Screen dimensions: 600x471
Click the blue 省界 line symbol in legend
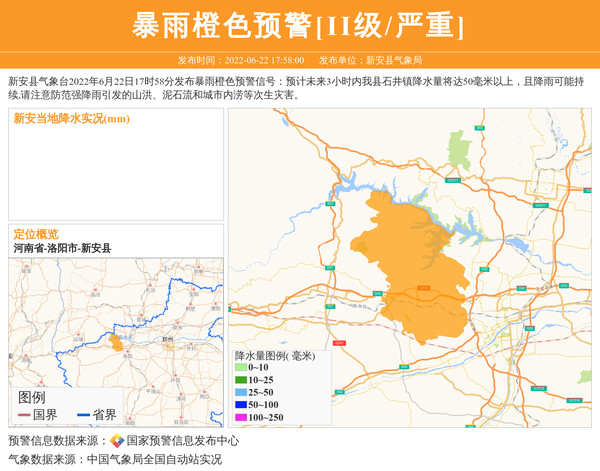point(83,415)
